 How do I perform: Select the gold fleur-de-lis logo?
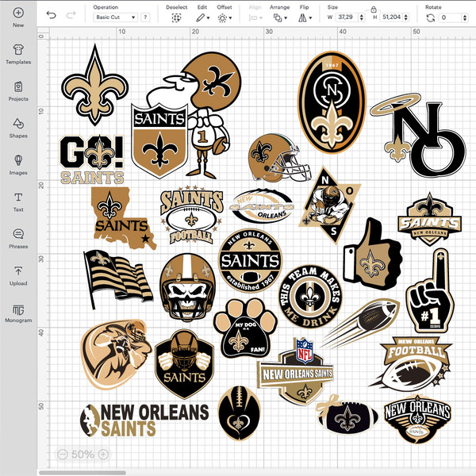94,85
